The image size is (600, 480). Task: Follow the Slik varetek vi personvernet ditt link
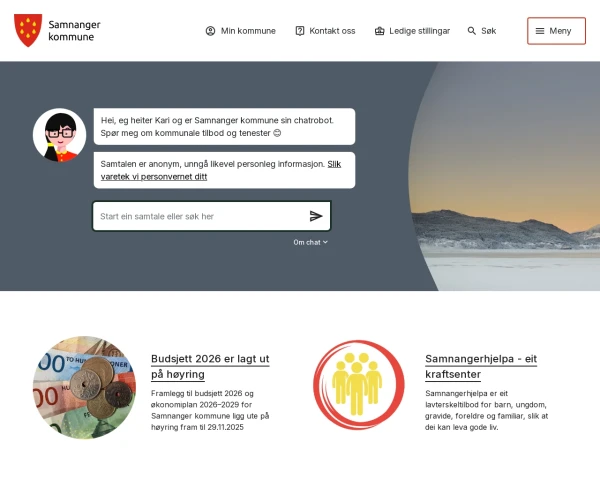221,170
